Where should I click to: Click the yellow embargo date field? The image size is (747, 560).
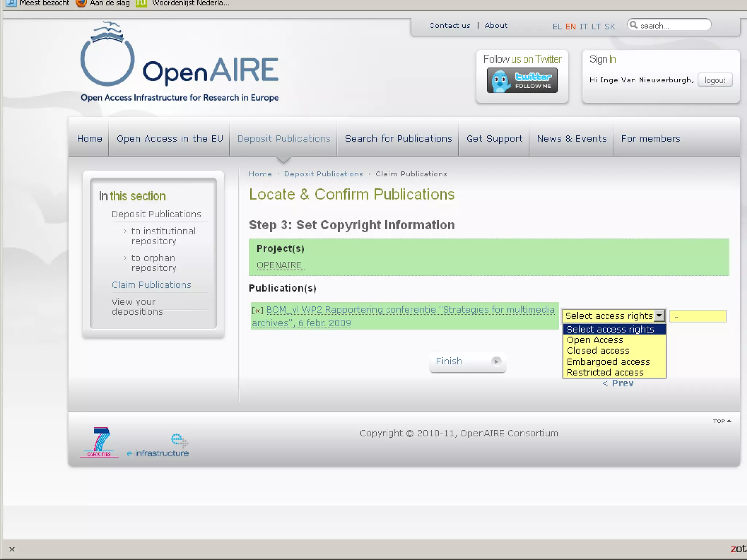click(x=698, y=316)
